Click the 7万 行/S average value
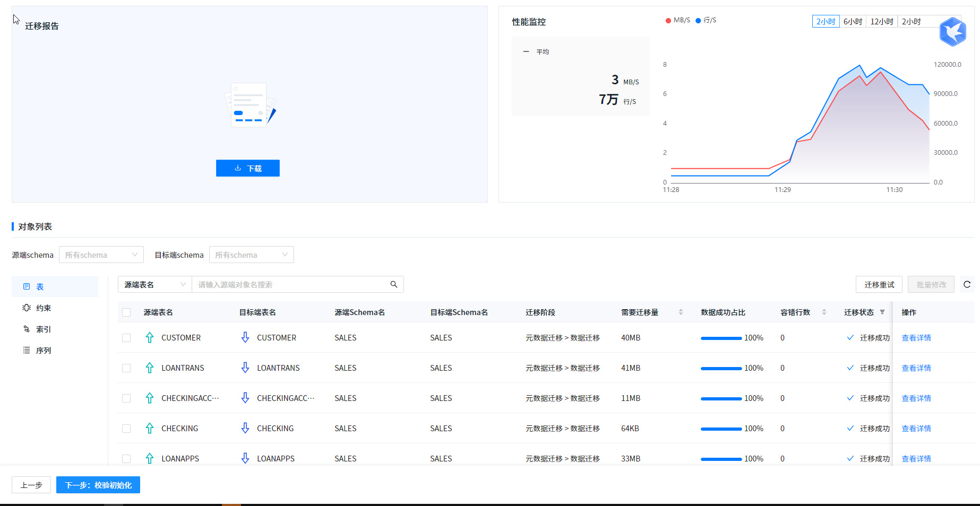 pyautogui.click(x=617, y=100)
